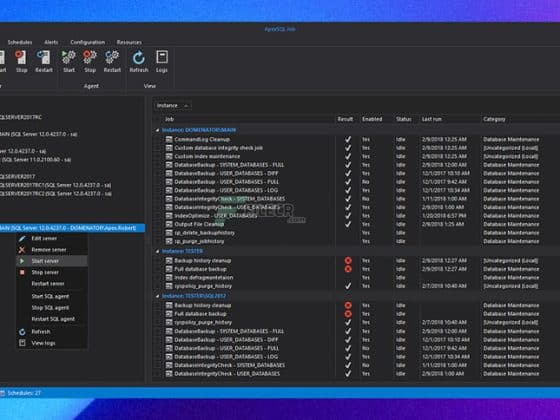The width and height of the screenshot is (560, 420).
Task: Choose Start SQL agent in the context menu
Action: (x=52, y=296)
